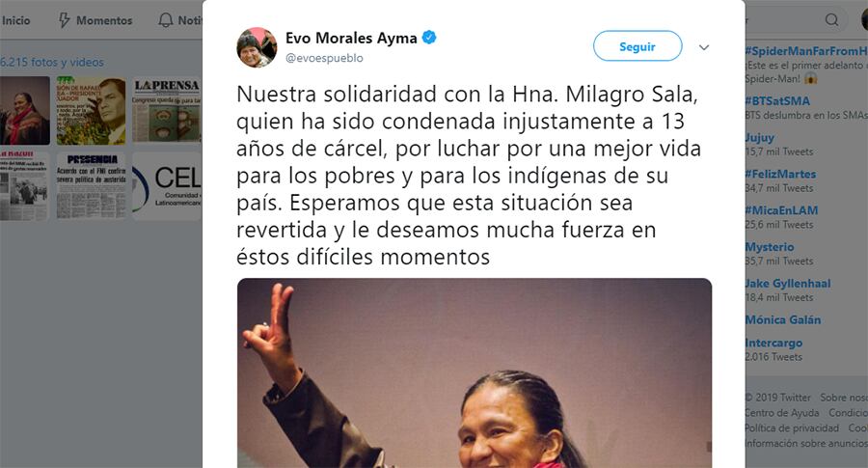Expand tweet options chevron
The height and width of the screenshot is (468, 868).
pyautogui.click(x=704, y=47)
